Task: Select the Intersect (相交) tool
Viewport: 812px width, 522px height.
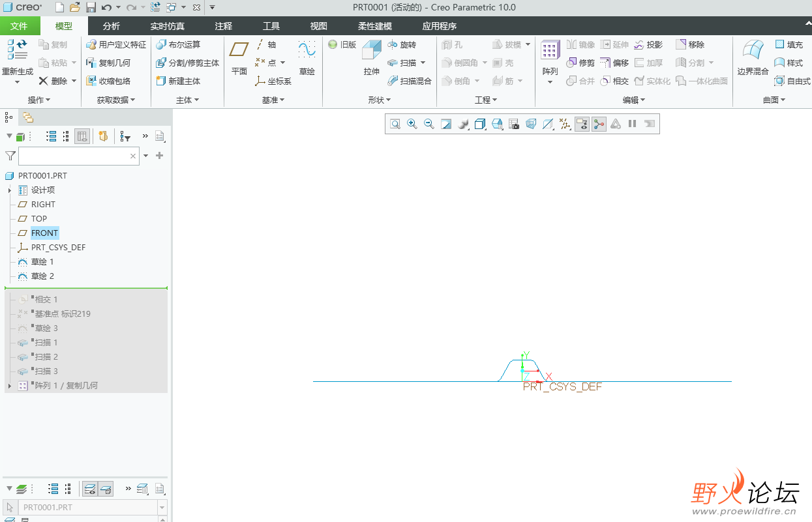Action: click(614, 81)
